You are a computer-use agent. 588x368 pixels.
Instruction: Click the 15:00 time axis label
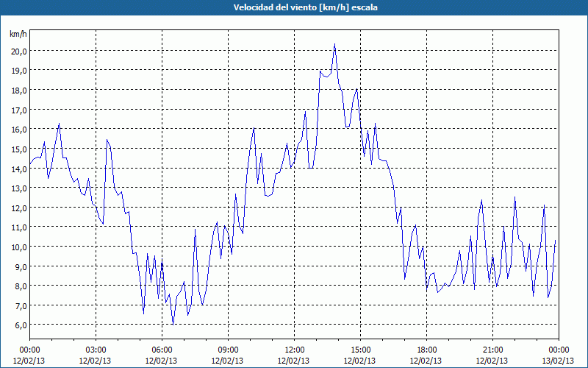360,350
